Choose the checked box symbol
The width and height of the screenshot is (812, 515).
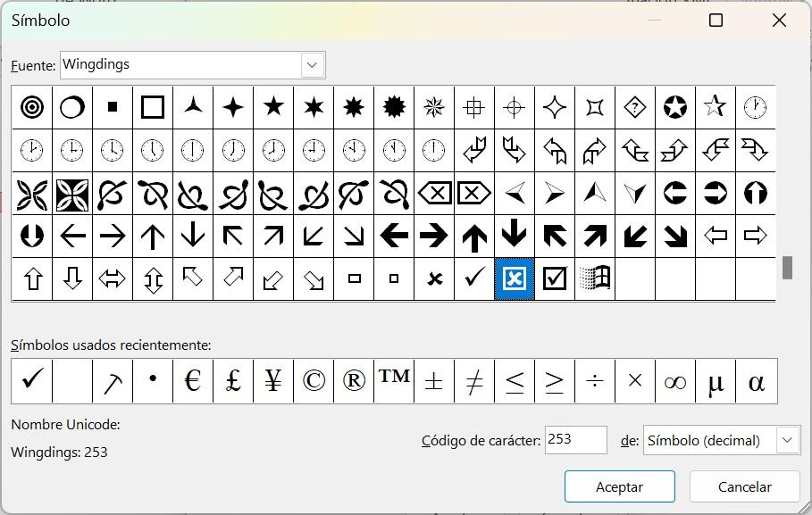555,279
